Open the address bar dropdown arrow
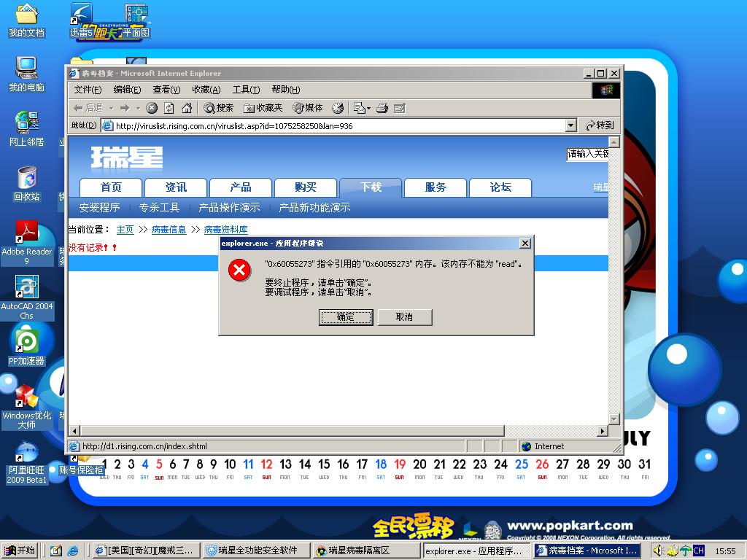Screen dimensions: 747x560 (x=571, y=125)
